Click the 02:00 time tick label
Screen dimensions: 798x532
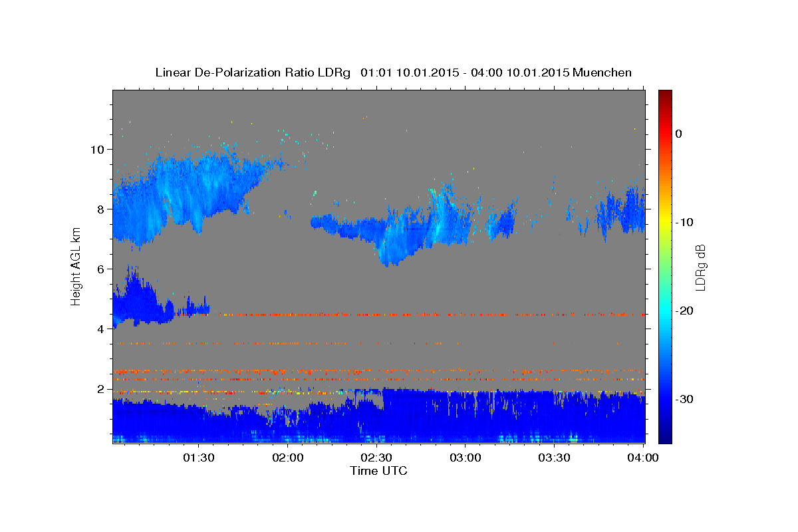[288, 458]
